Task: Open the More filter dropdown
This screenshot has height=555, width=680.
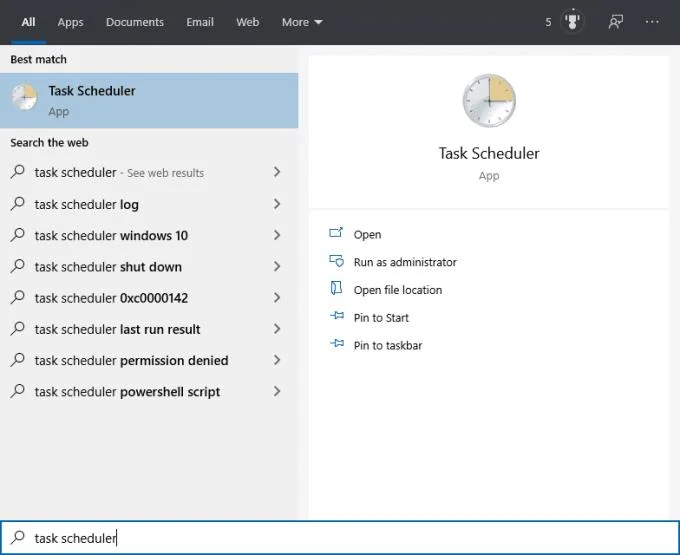Action: [302, 22]
